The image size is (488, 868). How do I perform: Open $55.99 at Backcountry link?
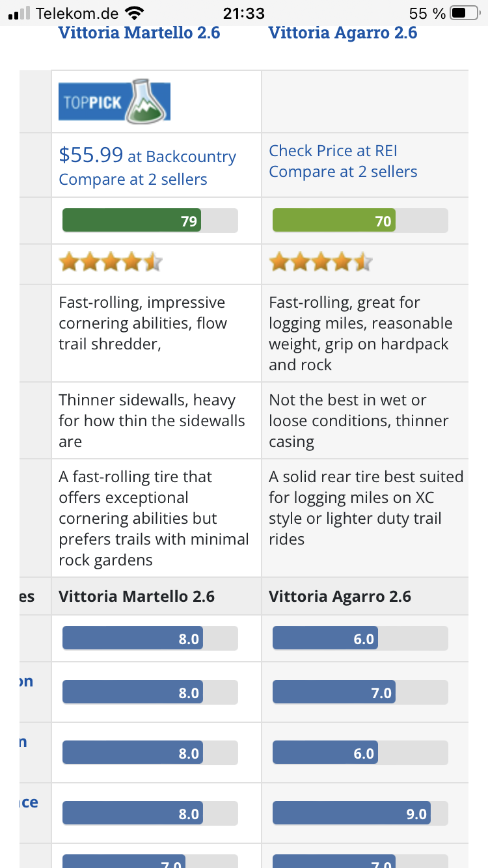point(147,156)
